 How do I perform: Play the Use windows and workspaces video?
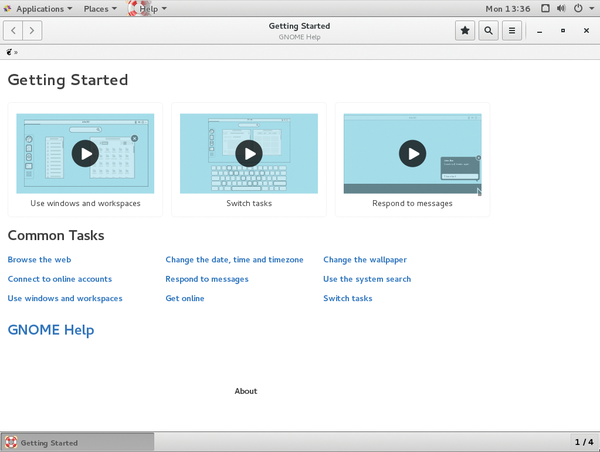[85, 153]
